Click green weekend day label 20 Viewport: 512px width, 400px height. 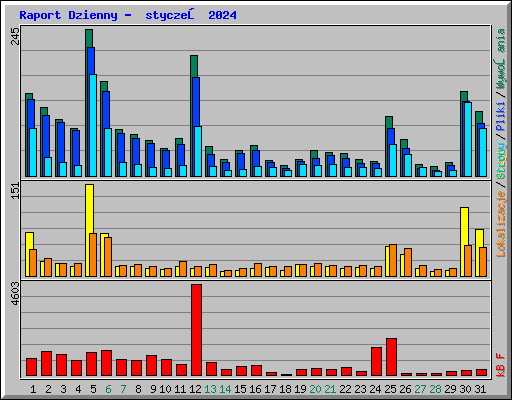[x=315, y=389]
